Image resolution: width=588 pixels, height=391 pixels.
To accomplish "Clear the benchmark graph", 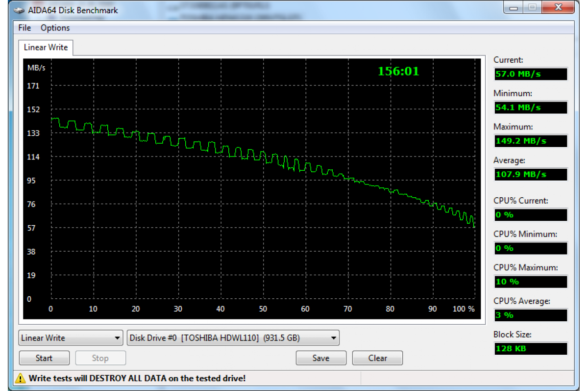I will [x=377, y=358].
